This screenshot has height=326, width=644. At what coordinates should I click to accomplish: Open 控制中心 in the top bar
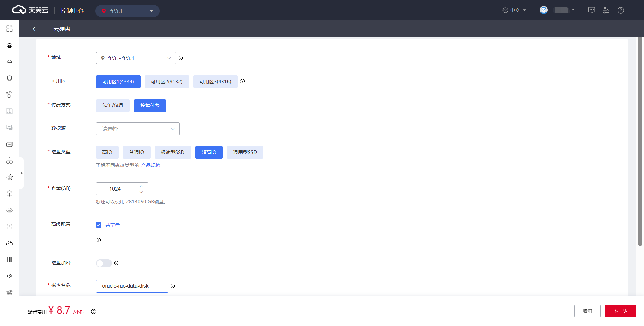tap(72, 10)
